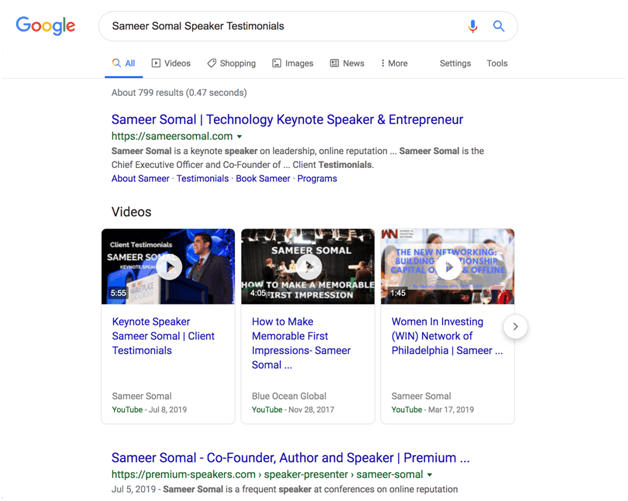Open Sameer Somal Technology Keynote Speaker result
This screenshot has height=501, width=628.
(x=287, y=120)
